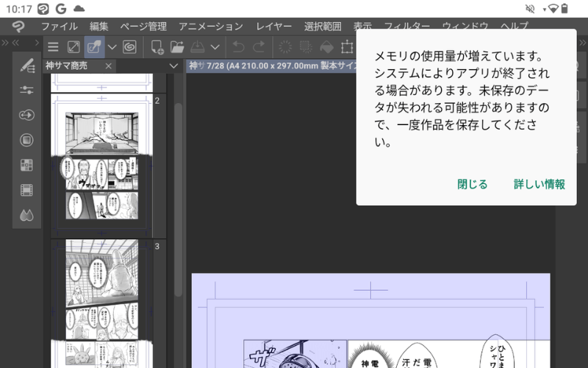Expand save options dropdown arrow

pyautogui.click(x=215, y=47)
